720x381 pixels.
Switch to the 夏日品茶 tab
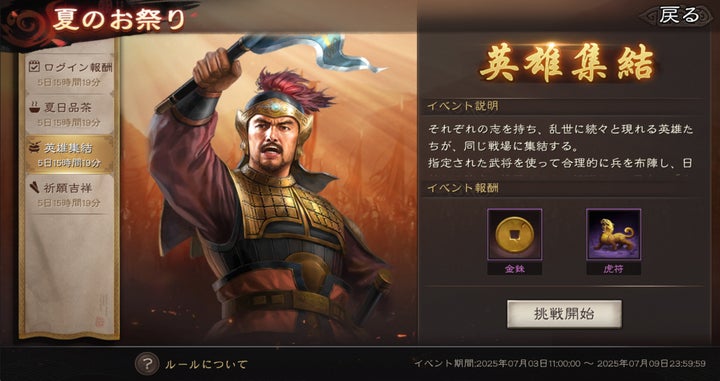point(70,114)
